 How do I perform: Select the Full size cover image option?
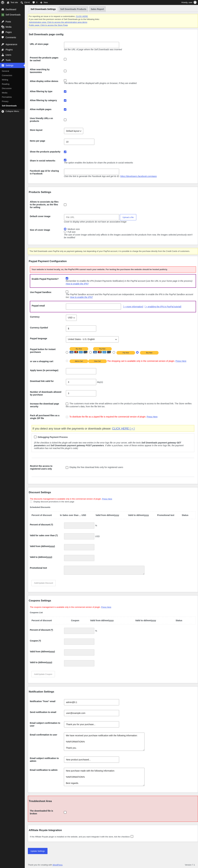click(x=65, y=232)
